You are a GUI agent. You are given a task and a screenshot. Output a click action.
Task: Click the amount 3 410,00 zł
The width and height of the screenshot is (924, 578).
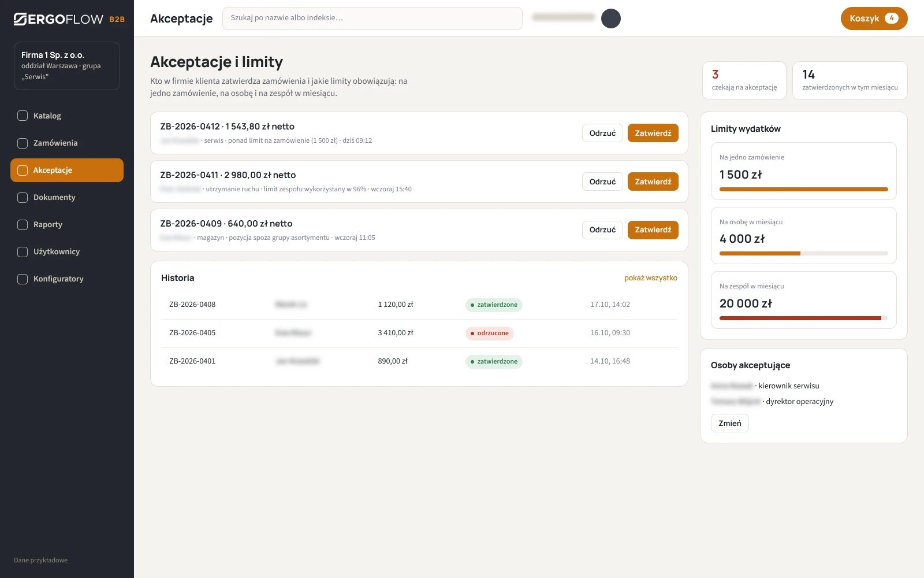(x=396, y=333)
